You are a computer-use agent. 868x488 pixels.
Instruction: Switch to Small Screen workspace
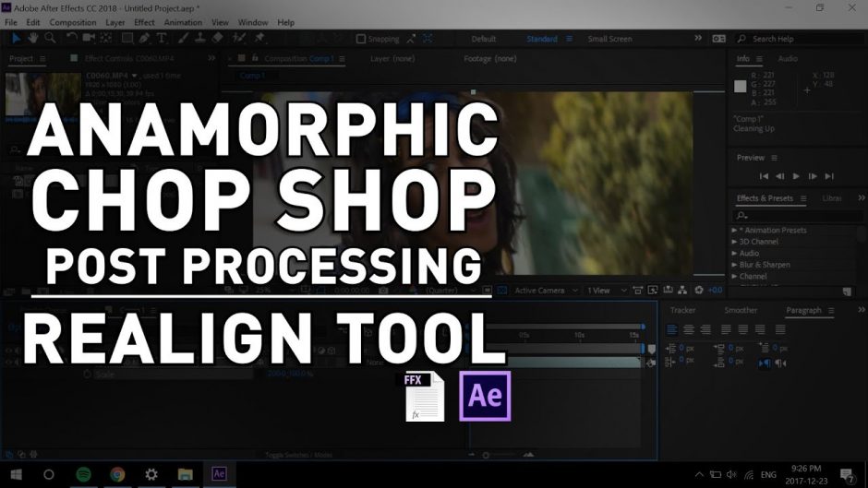pos(609,39)
